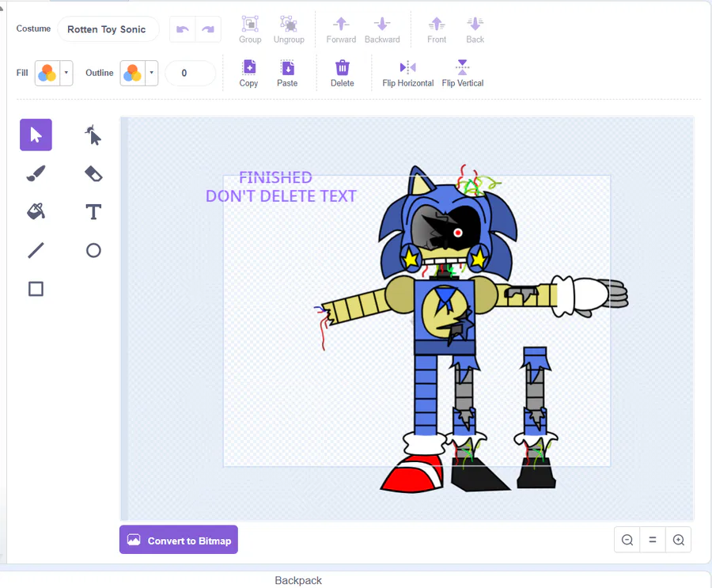Select the FINISHED text on canvas
This screenshot has width=712, height=588.
click(x=275, y=178)
